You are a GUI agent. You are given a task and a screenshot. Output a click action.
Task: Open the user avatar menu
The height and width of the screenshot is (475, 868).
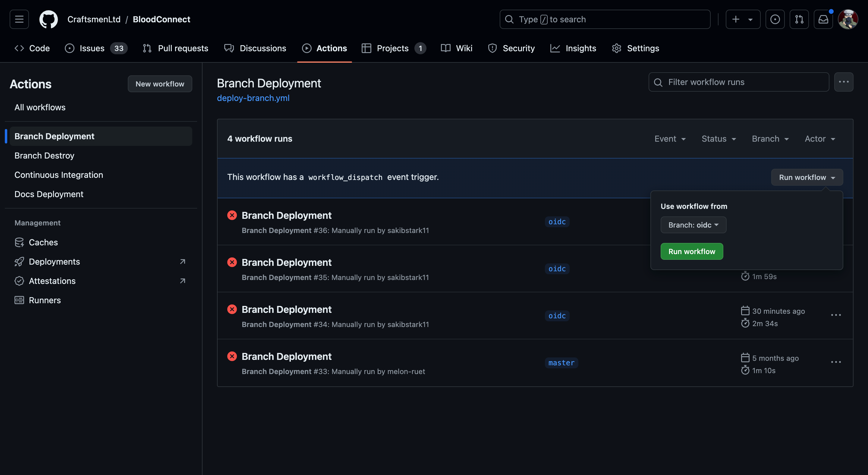[x=848, y=19]
